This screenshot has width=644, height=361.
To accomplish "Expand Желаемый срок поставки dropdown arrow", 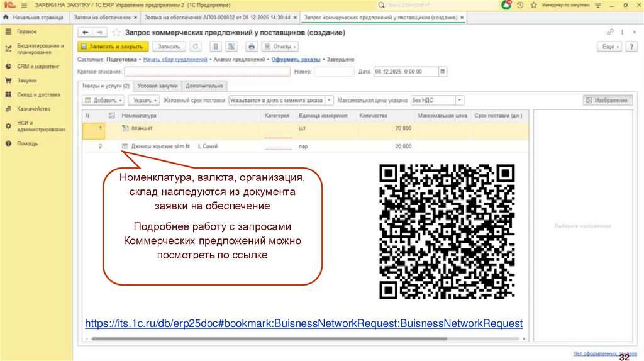I will [329, 100].
